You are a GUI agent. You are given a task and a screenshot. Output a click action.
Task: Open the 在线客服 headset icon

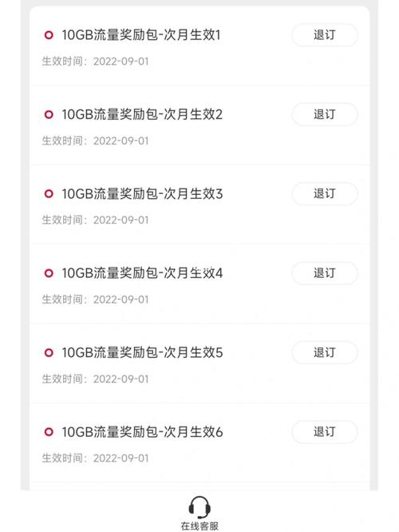(199, 507)
